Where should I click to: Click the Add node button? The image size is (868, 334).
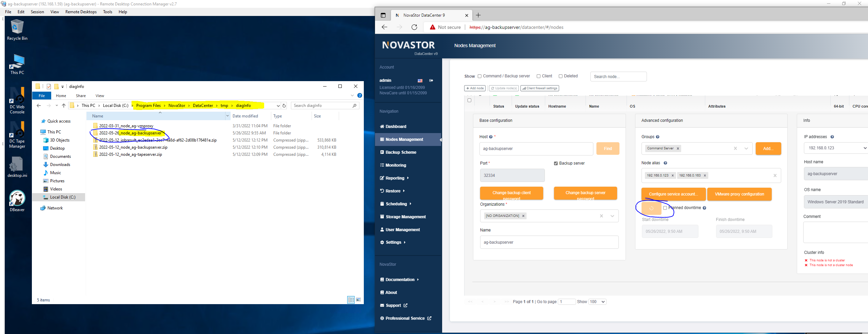475,88
